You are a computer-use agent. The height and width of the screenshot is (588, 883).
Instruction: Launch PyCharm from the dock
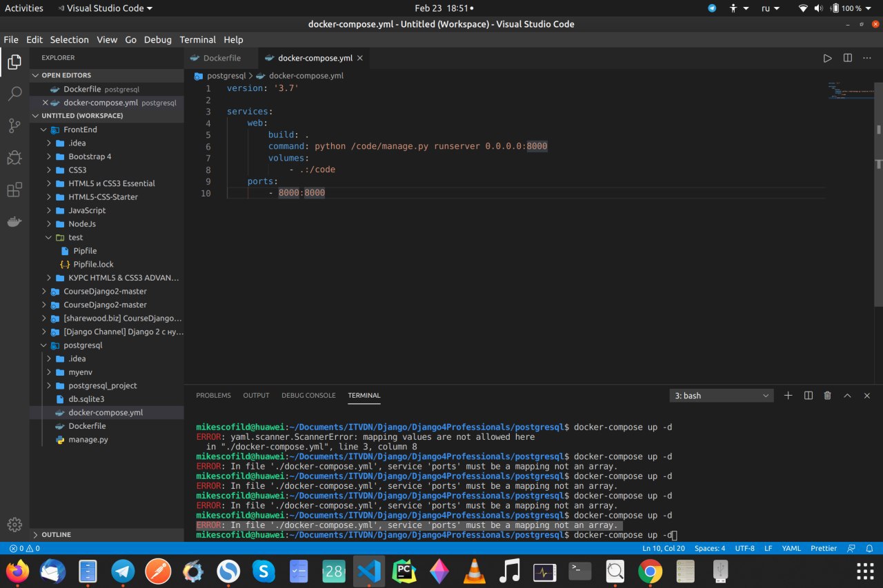tap(404, 571)
